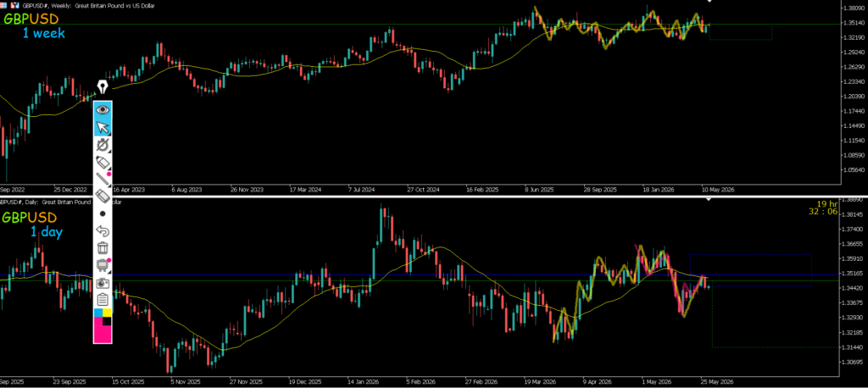Delete all drawings with the trash icon
Image resolution: width=868 pixels, height=388 pixels.
point(103,248)
